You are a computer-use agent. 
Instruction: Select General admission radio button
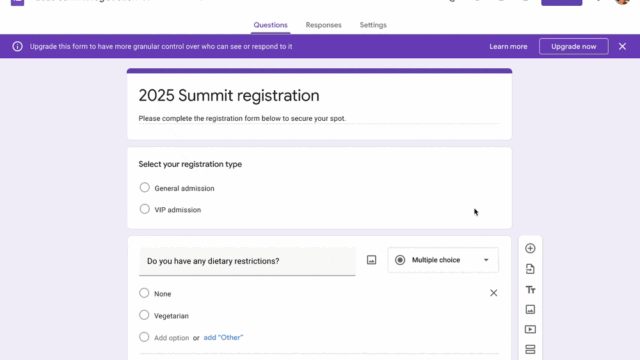pos(144,188)
